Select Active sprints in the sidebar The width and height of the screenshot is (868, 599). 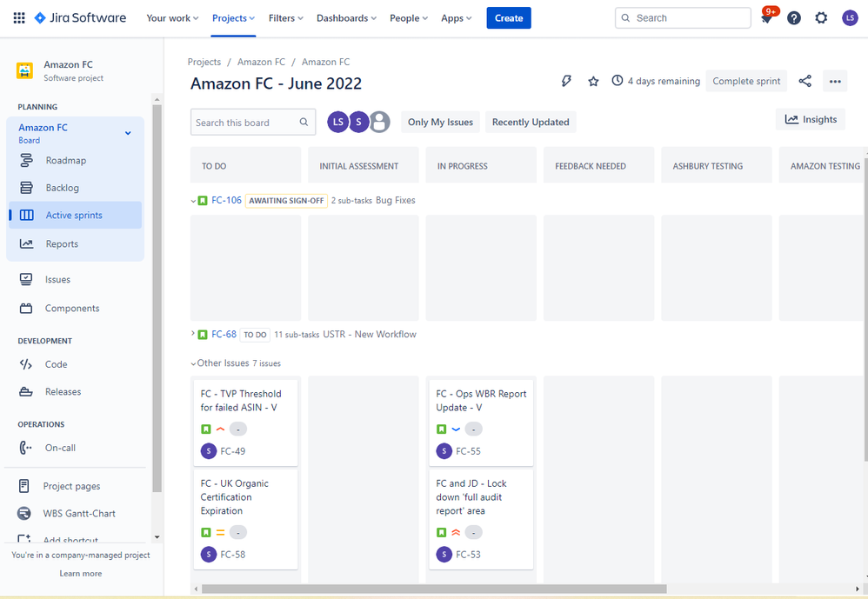click(x=74, y=215)
